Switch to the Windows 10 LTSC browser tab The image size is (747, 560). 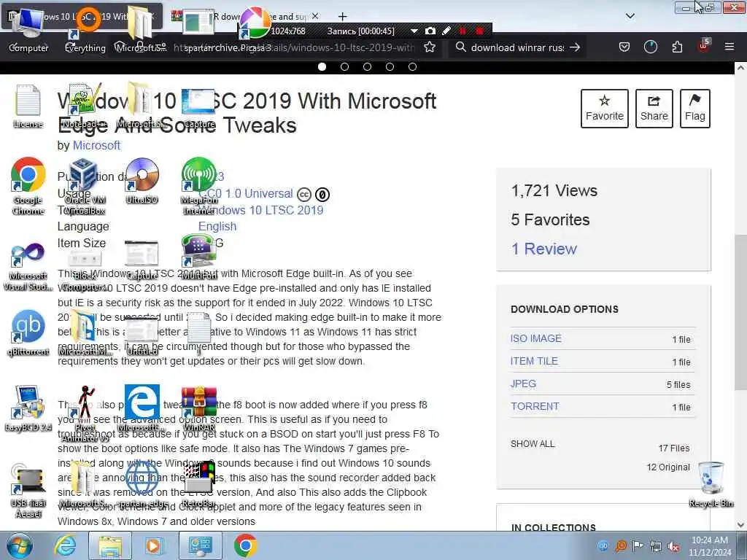[82, 16]
